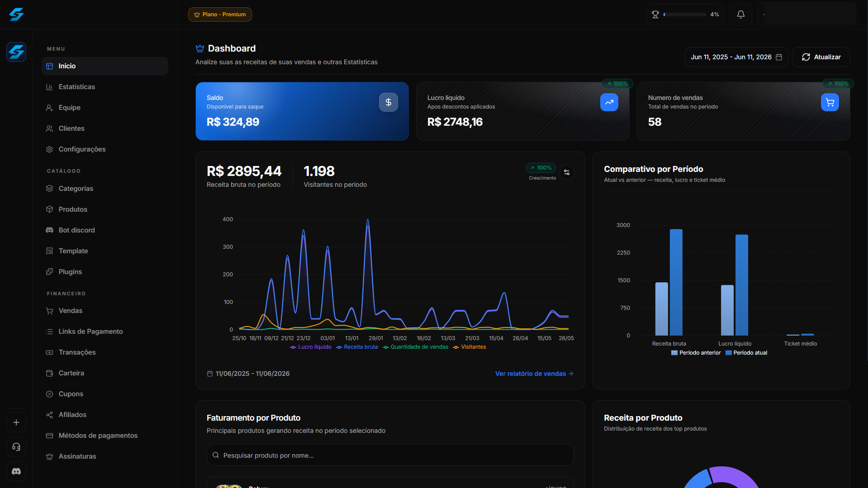Click the tall Receita bruta current bar

click(676, 282)
